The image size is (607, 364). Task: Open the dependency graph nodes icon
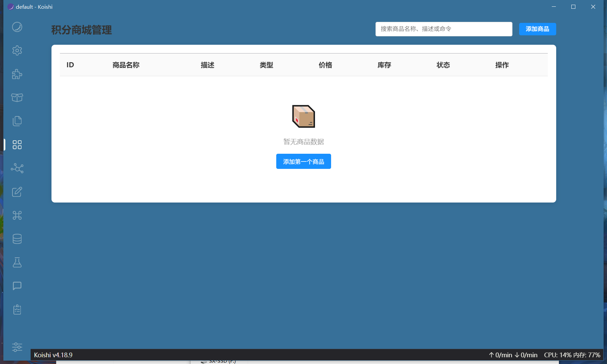click(17, 168)
